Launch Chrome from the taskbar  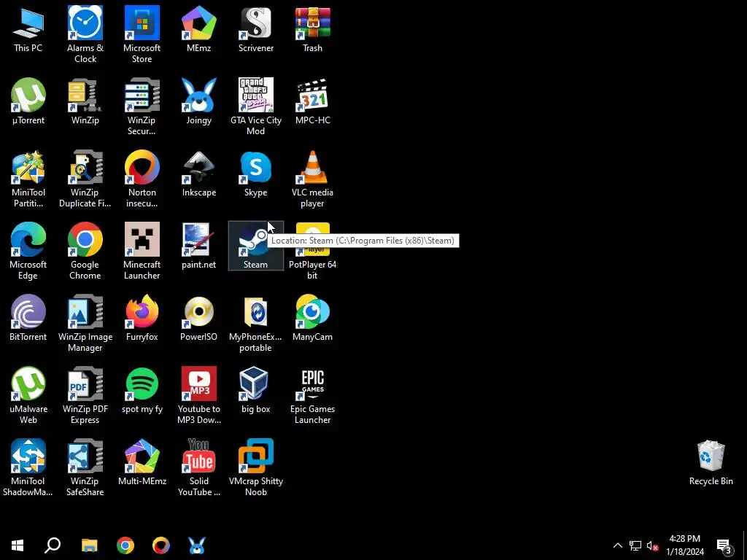(125, 545)
